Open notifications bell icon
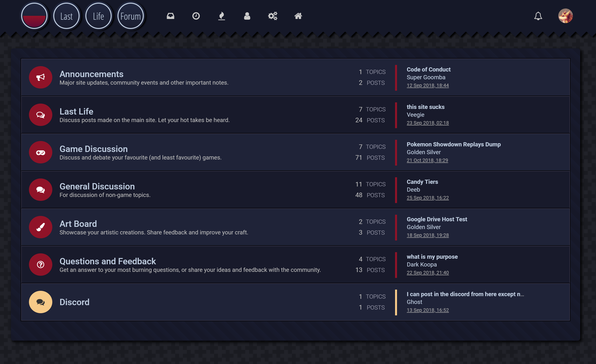This screenshot has width=596, height=364. click(538, 16)
